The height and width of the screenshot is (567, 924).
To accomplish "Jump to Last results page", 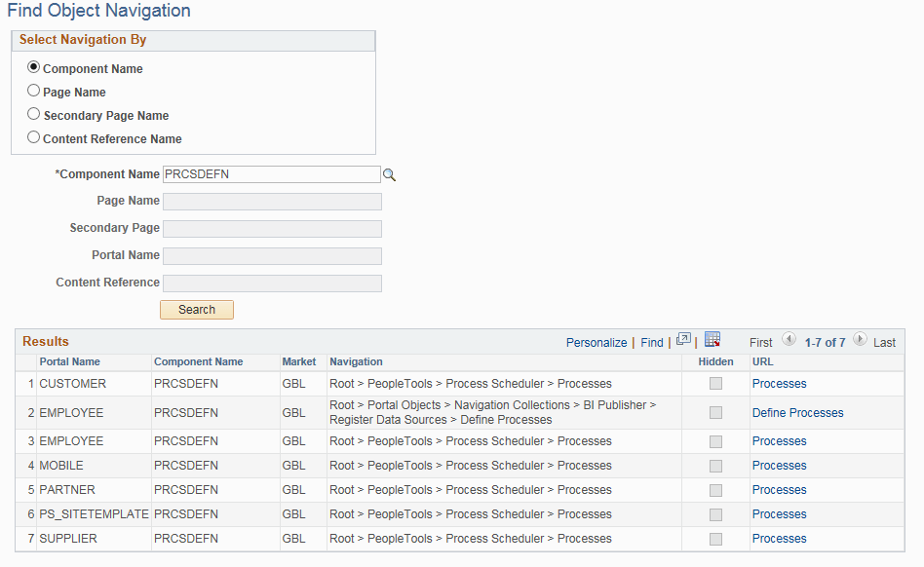I will (884, 343).
